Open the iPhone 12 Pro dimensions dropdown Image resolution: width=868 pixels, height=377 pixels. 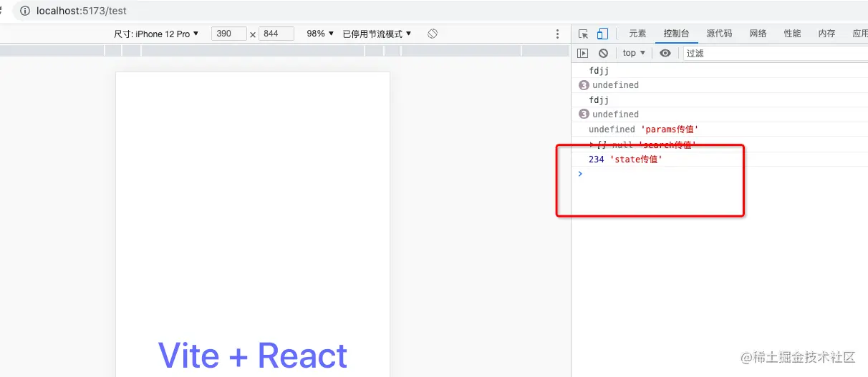(157, 34)
